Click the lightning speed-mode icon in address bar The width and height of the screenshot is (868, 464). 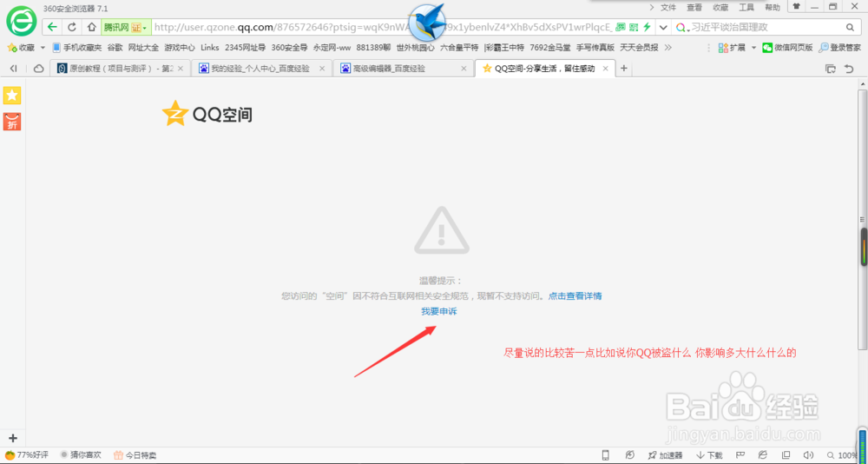click(646, 27)
